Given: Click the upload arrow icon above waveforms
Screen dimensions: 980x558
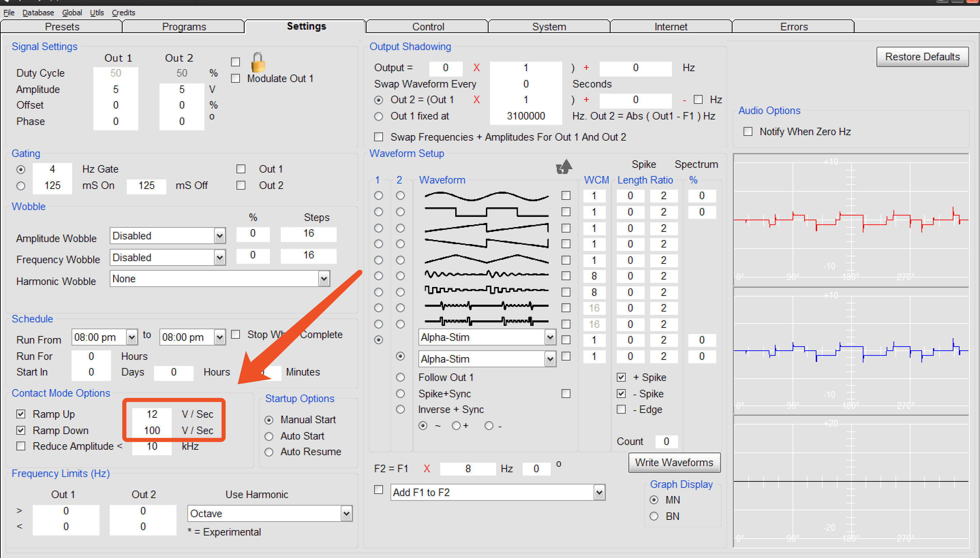Looking at the screenshot, I should click(x=564, y=167).
